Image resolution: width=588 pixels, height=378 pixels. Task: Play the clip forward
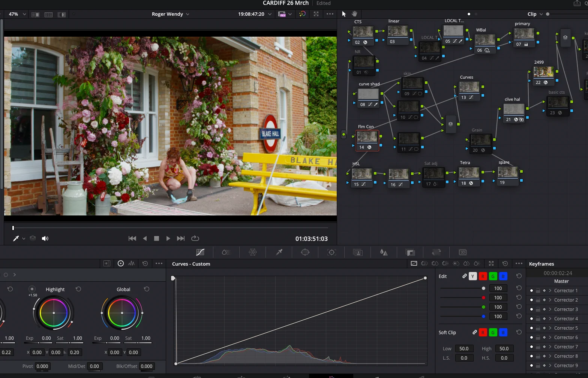[168, 238]
